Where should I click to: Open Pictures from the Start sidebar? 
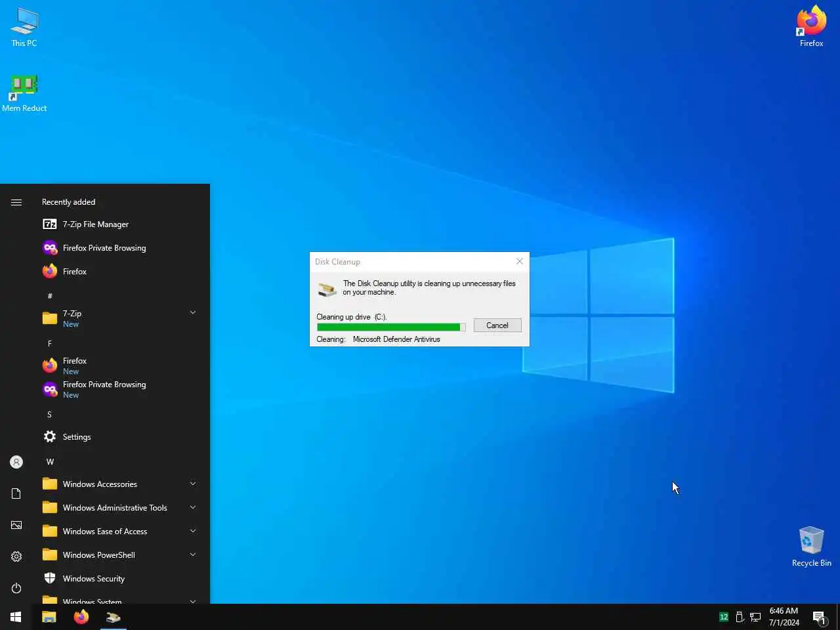16,525
